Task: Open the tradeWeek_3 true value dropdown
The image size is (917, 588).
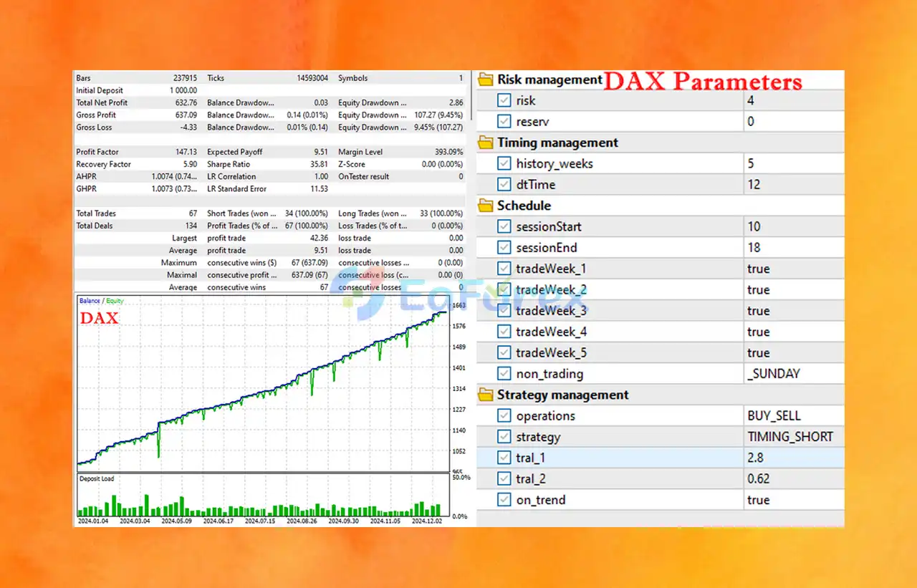Action: tap(794, 311)
